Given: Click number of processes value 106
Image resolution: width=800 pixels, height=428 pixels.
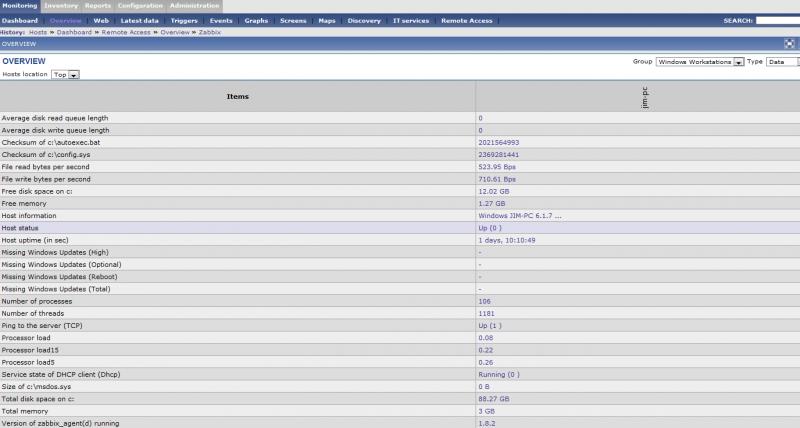Looking at the screenshot, I should [x=484, y=301].
